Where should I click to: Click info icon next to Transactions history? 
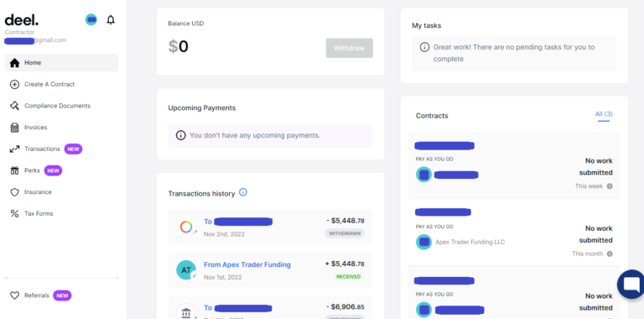tap(243, 192)
